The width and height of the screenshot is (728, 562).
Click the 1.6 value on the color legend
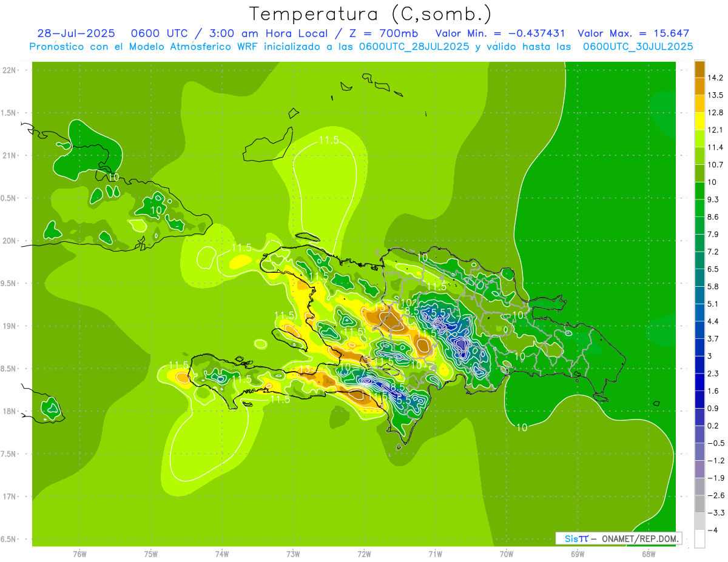(713, 391)
